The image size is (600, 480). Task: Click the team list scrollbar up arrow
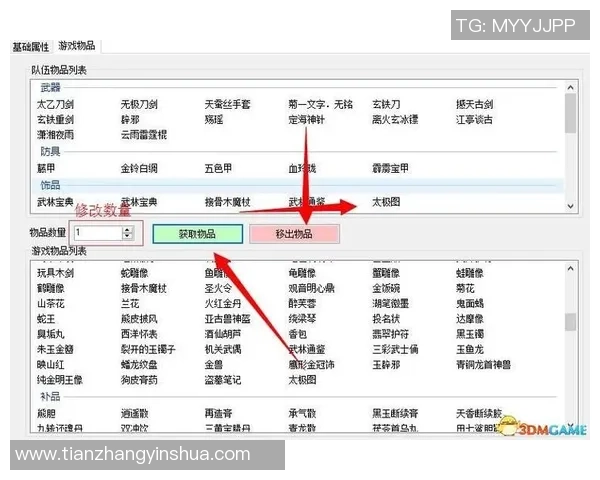[x=570, y=88]
